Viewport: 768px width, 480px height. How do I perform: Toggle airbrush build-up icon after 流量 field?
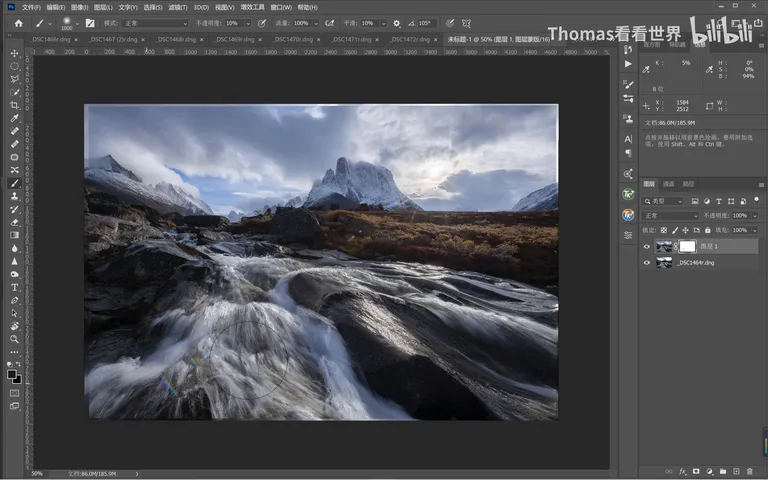point(330,23)
